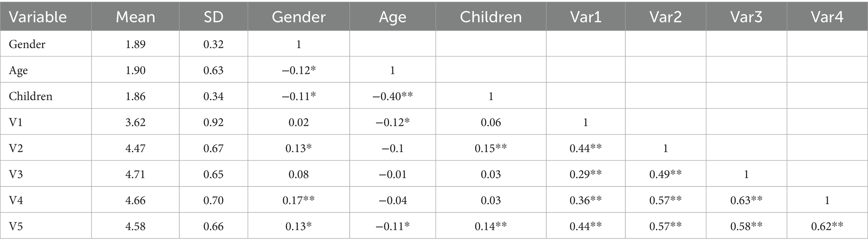Click the SD value 0.70
Screen dimensions: 868x246
click(213, 200)
